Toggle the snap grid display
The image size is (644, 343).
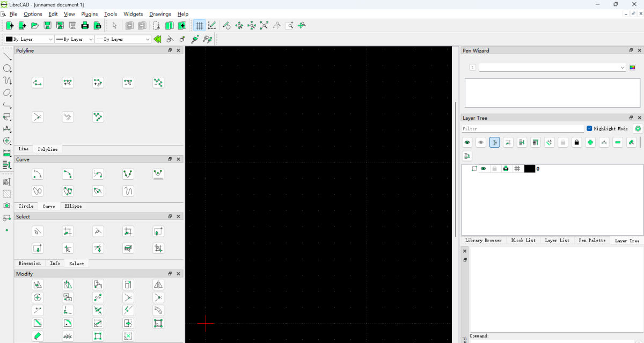(199, 25)
